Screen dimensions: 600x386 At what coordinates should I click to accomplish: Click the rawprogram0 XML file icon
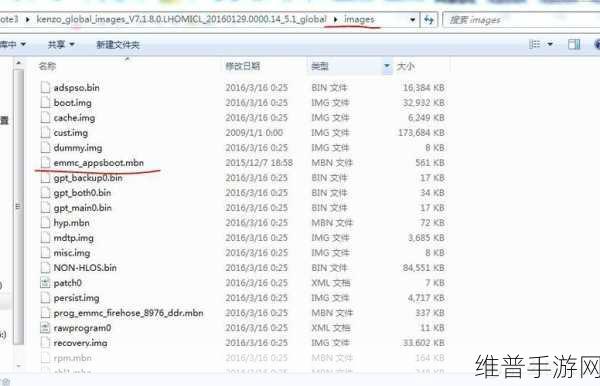[45, 327]
